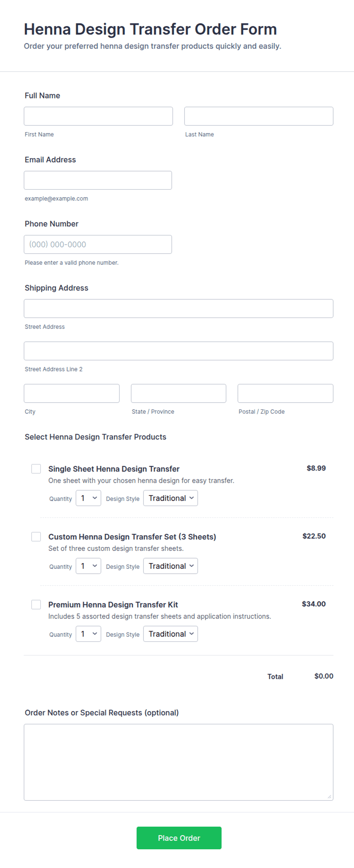
Task: Check Single Sheet Henna Design Transfer checkbox
Action: tap(36, 469)
